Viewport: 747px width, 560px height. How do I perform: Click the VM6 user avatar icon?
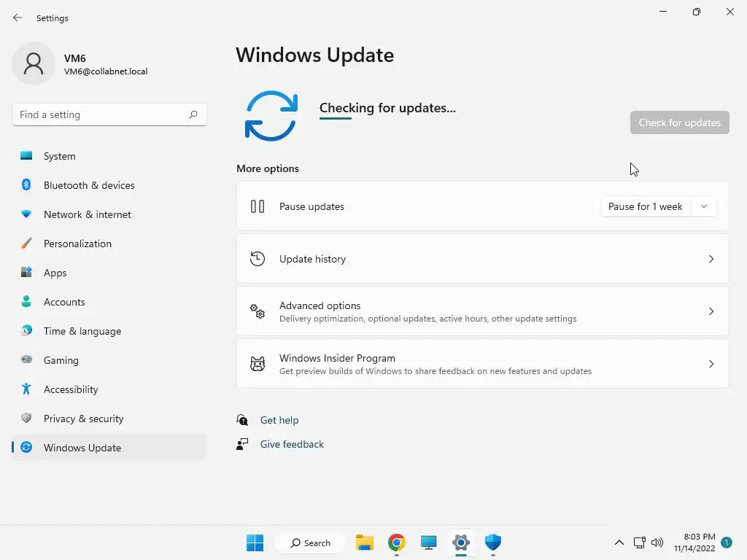pos(34,63)
